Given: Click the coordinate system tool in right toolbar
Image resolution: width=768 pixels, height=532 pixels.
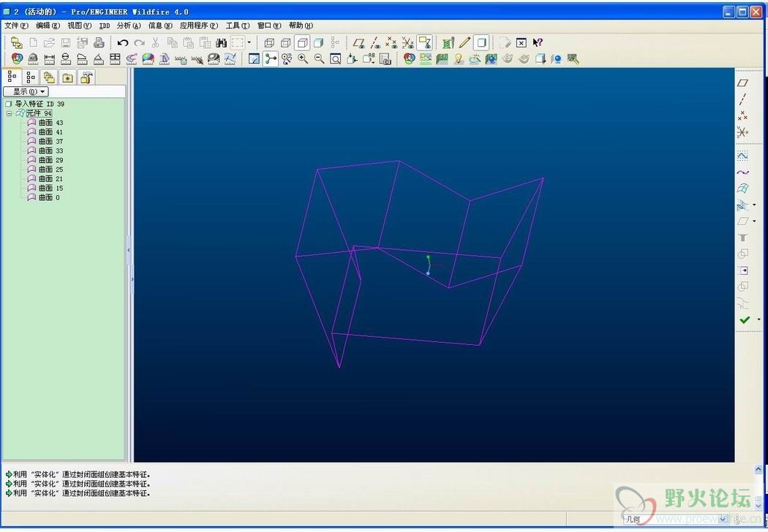Looking at the screenshot, I should point(742,132).
